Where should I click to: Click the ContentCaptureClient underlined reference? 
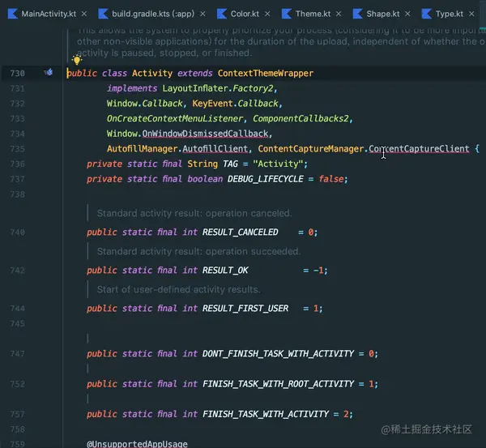click(x=419, y=149)
